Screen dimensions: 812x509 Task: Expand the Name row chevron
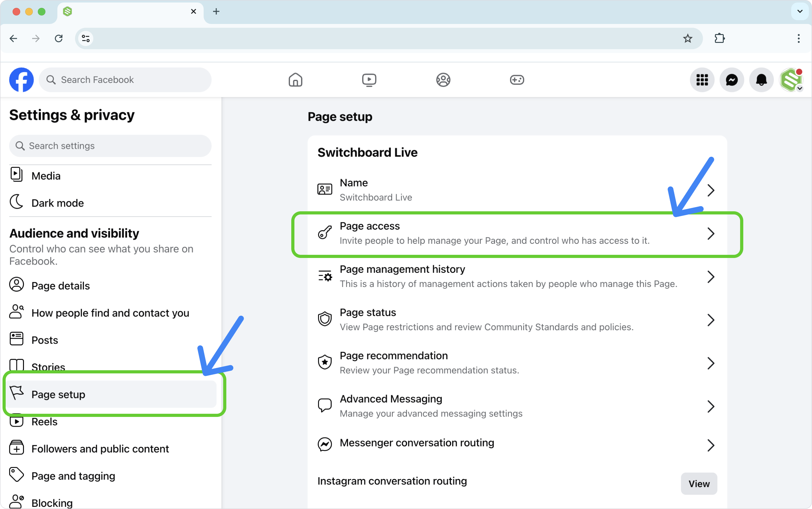coord(710,190)
